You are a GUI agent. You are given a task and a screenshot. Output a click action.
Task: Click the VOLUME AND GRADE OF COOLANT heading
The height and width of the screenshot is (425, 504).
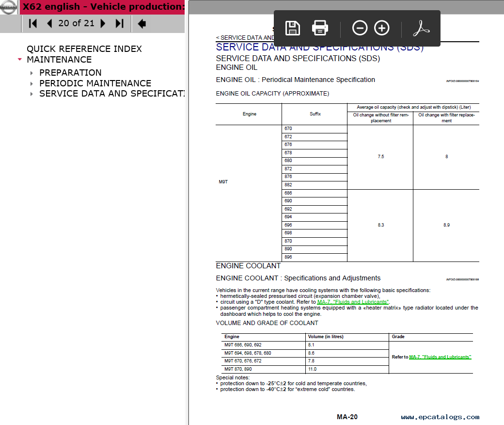(267, 323)
